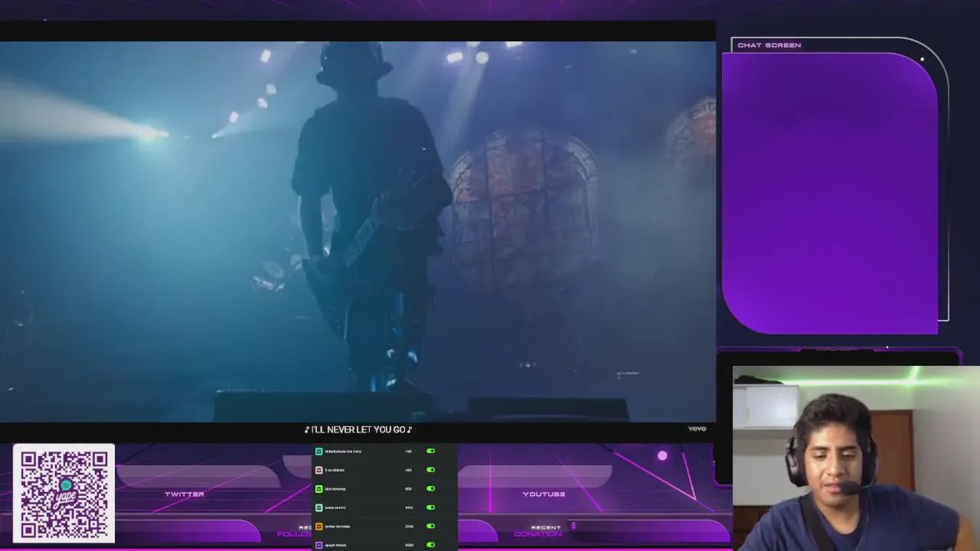Disable the toggle on the 100-point reward
Screen dimensions: 980x551
[430, 452]
